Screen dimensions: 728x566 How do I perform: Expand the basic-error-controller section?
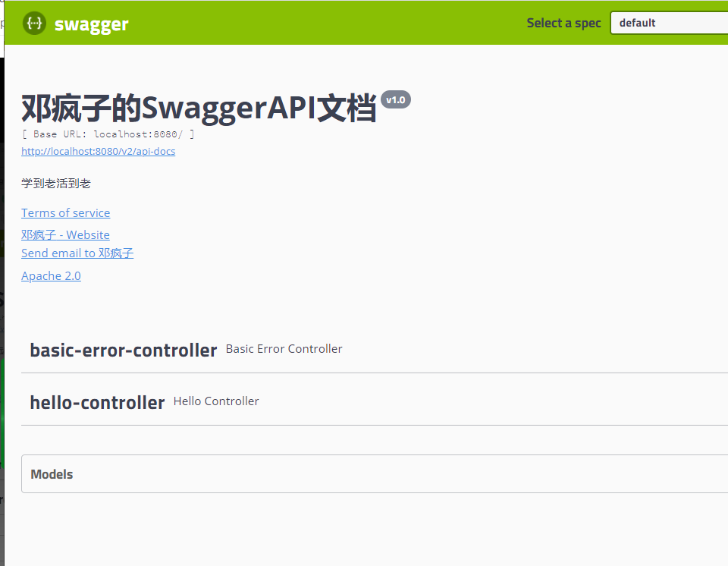pyautogui.click(x=375, y=350)
